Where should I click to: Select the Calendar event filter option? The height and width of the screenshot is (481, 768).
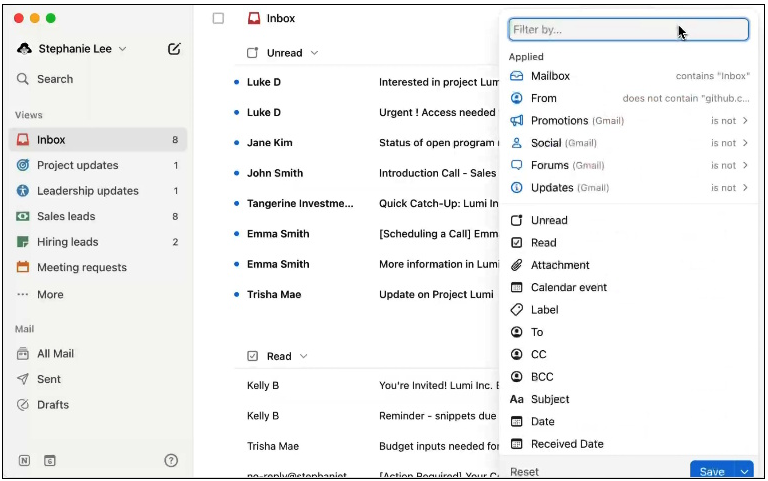(568, 288)
